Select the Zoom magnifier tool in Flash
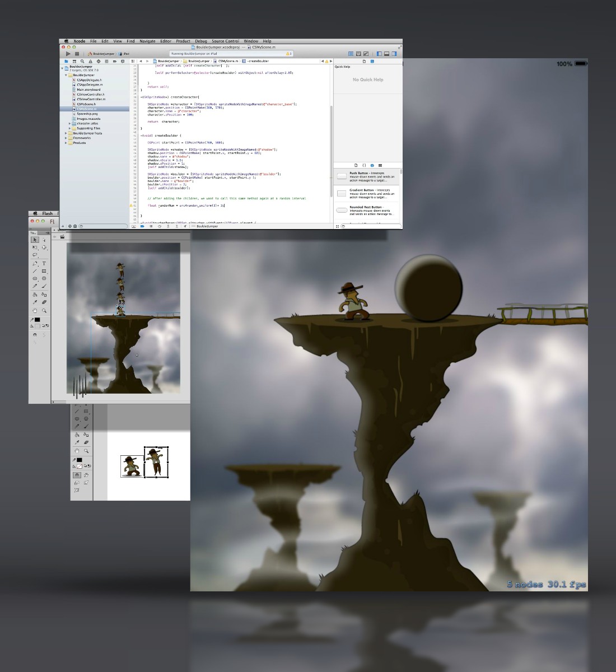 44,311
